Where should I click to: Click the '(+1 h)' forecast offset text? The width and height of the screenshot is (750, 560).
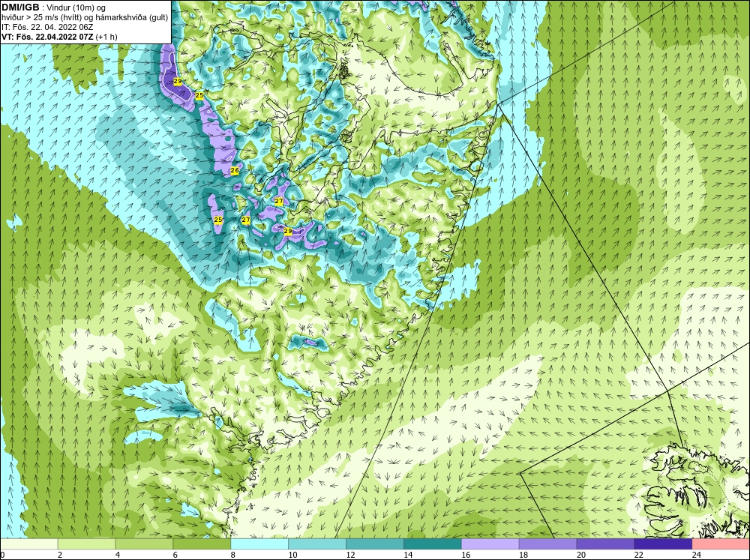(x=106, y=36)
